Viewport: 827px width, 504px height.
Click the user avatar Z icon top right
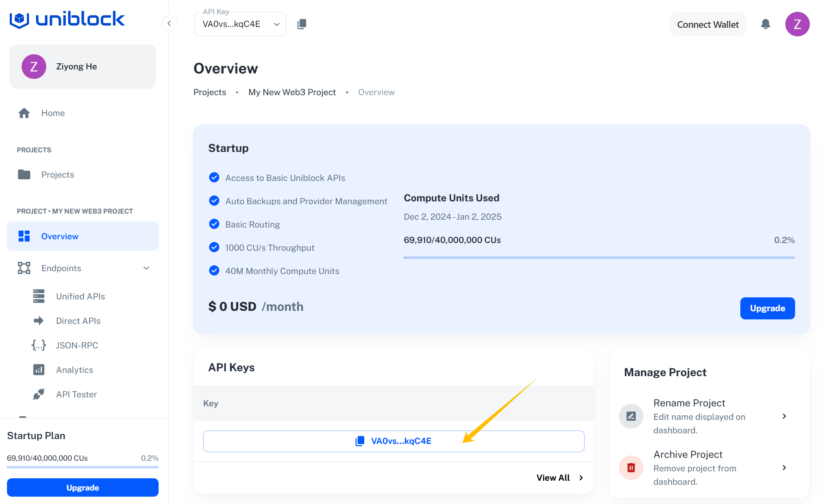(x=798, y=24)
